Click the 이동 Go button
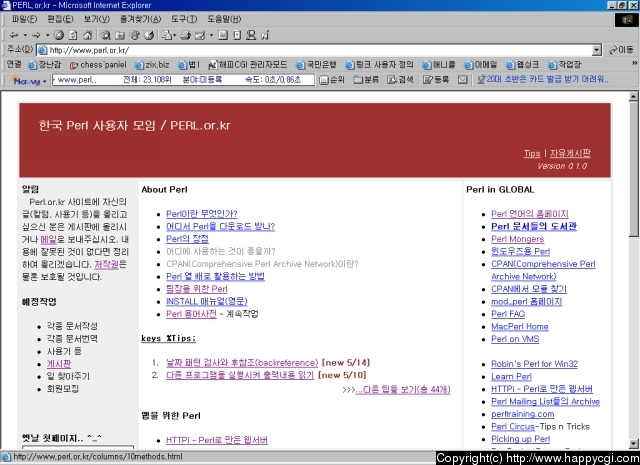640x465 pixels. tap(620, 50)
